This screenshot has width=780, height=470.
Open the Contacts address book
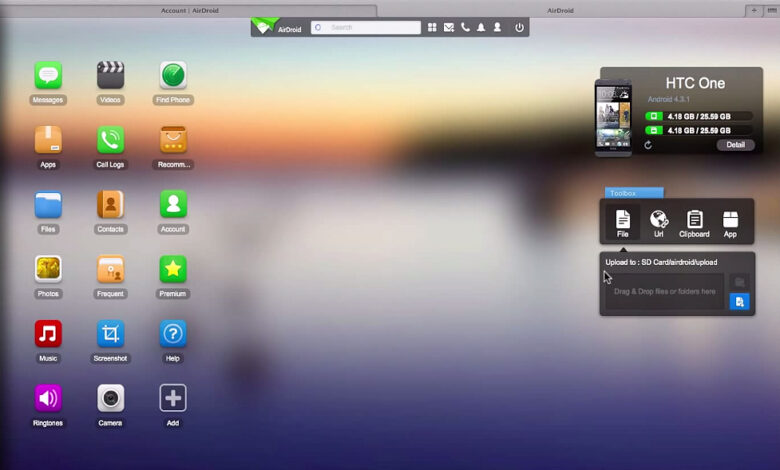[x=110, y=204]
